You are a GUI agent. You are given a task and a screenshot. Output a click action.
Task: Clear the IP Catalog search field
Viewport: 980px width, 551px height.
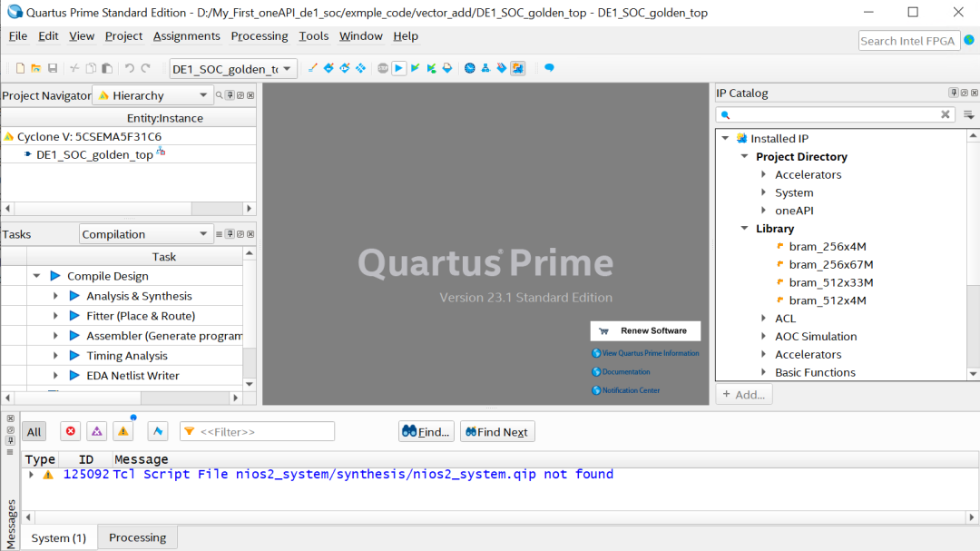tap(945, 114)
